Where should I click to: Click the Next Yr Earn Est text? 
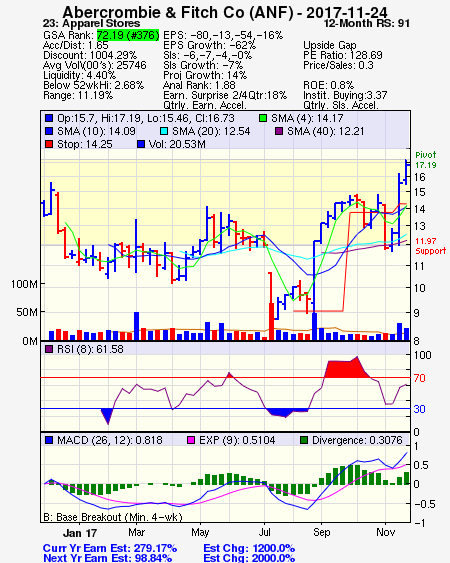coord(107,558)
